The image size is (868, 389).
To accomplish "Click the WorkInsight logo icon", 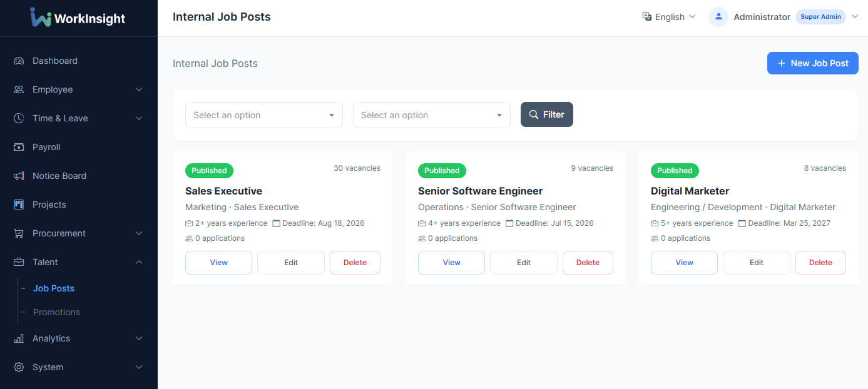I will tap(41, 18).
